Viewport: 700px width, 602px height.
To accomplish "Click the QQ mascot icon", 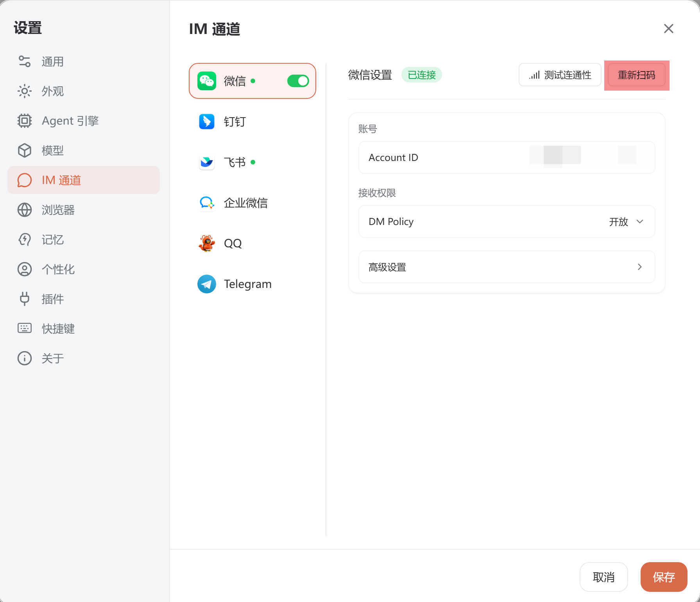I will pyautogui.click(x=207, y=243).
